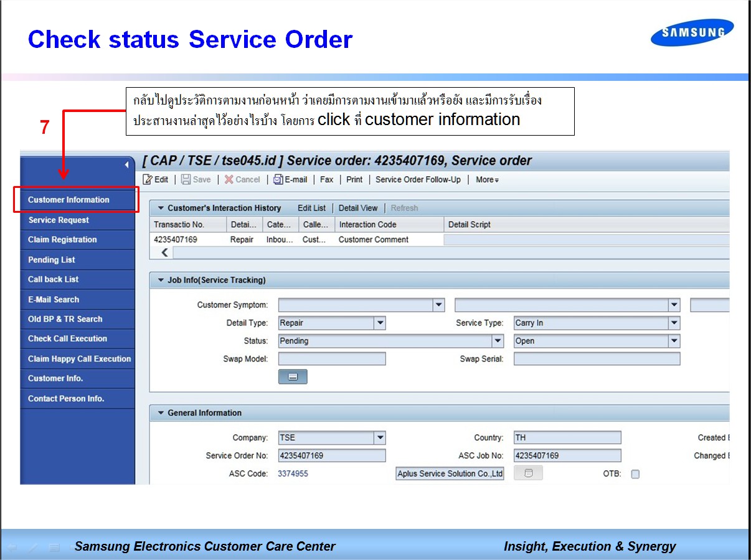The width and height of the screenshot is (751, 560).
Task: Open Old BP & TR Search in sidebar
Action: pyautogui.click(x=78, y=319)
